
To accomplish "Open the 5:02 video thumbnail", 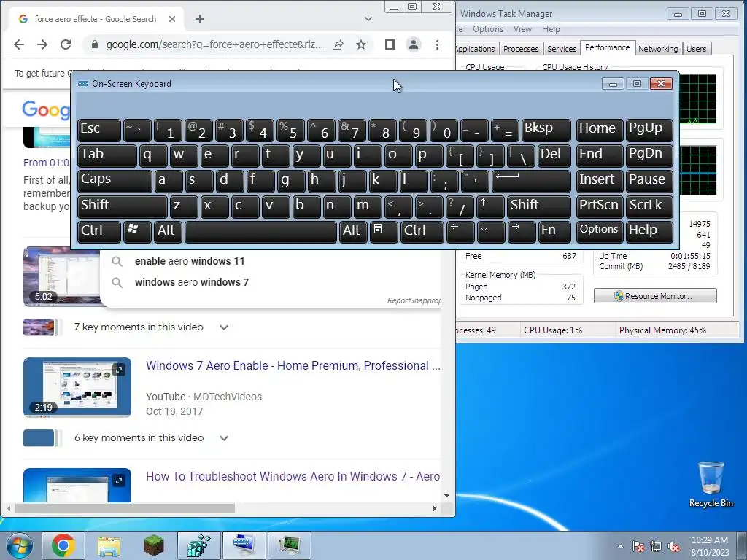I will tap(62, 276).
